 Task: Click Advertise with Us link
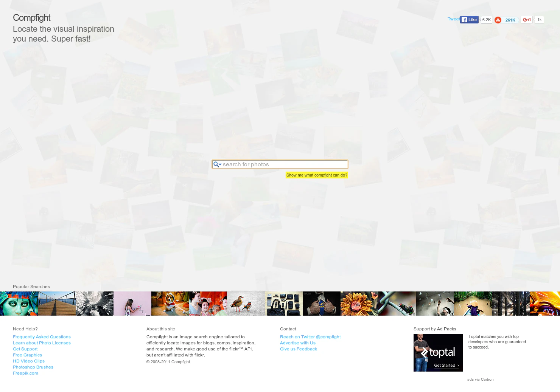coord(298,343)
